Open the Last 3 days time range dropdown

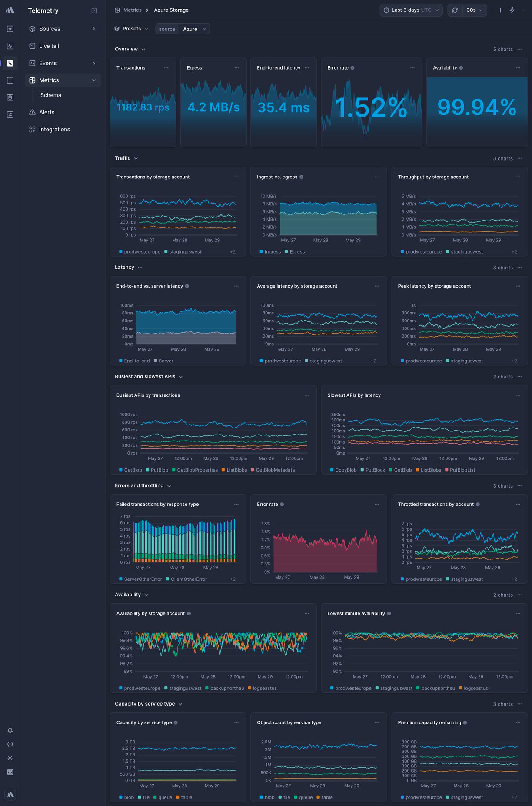(x=411, y=10)
